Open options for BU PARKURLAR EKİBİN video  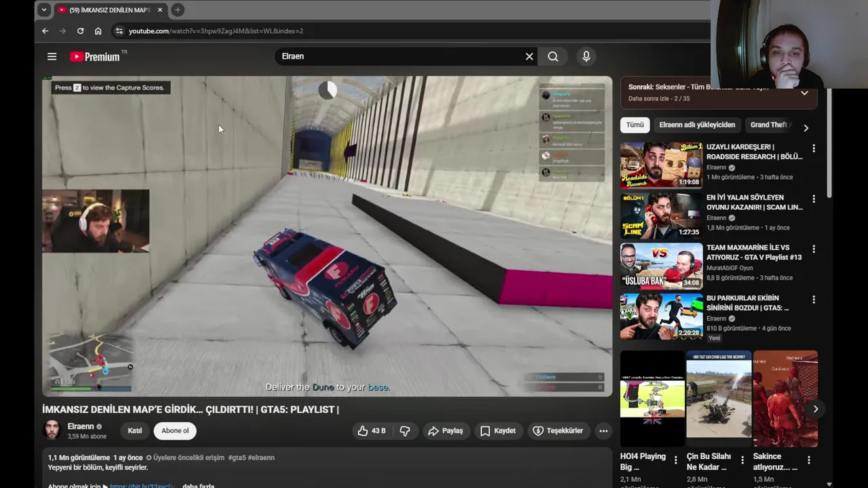coord(814,300)
